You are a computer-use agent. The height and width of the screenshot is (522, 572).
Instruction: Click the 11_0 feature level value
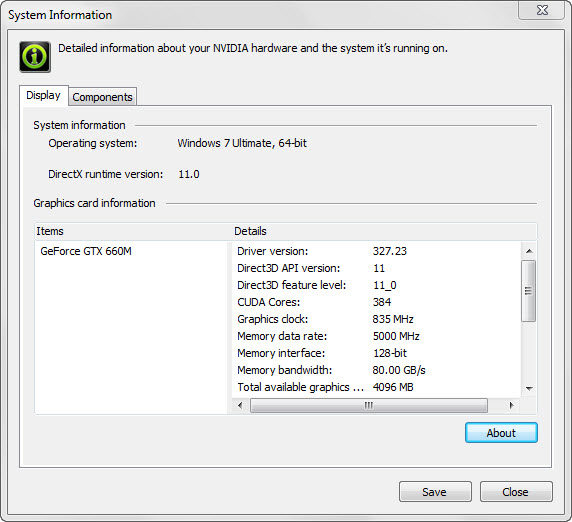384,285
